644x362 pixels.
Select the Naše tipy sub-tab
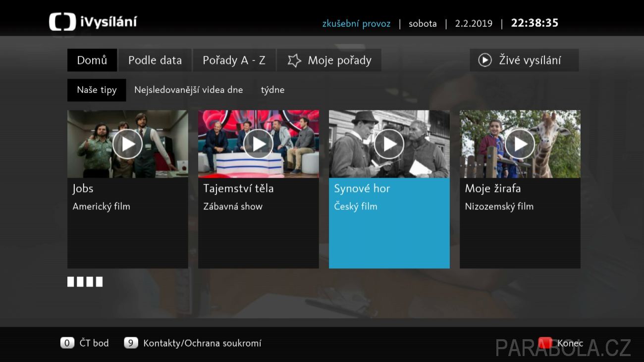click(x=97, y=90)
